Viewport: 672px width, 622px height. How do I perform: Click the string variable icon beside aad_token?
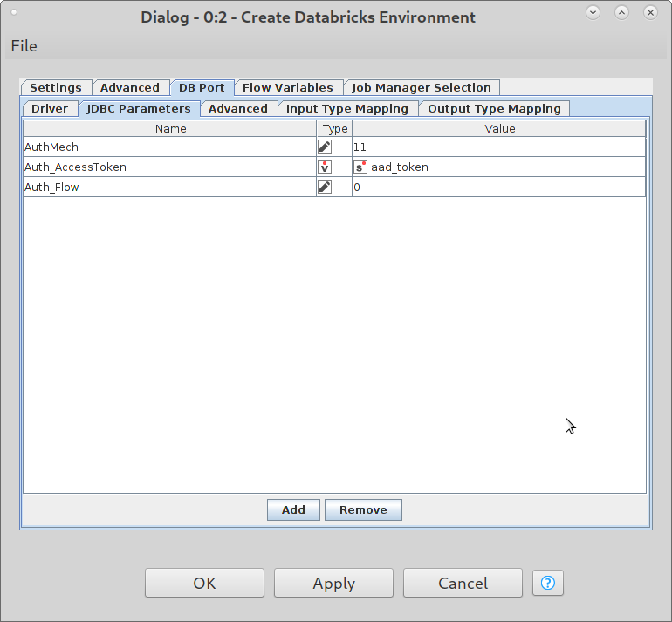click(360, 167)
